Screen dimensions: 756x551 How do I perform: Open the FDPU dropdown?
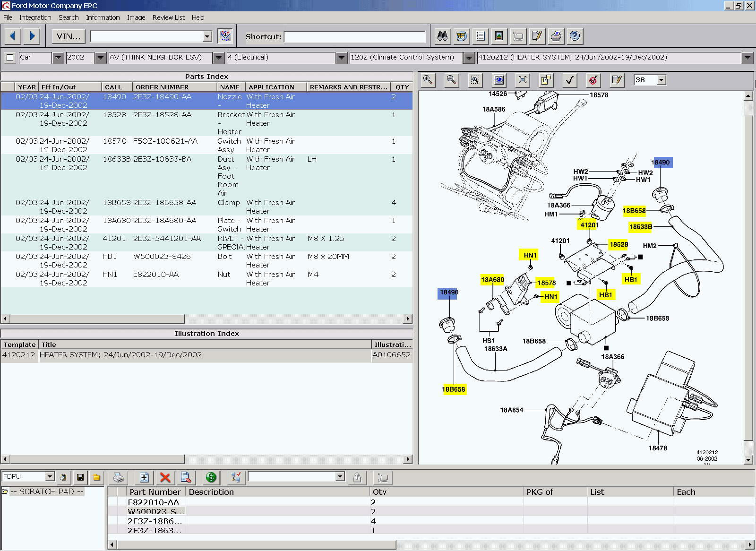50,476
